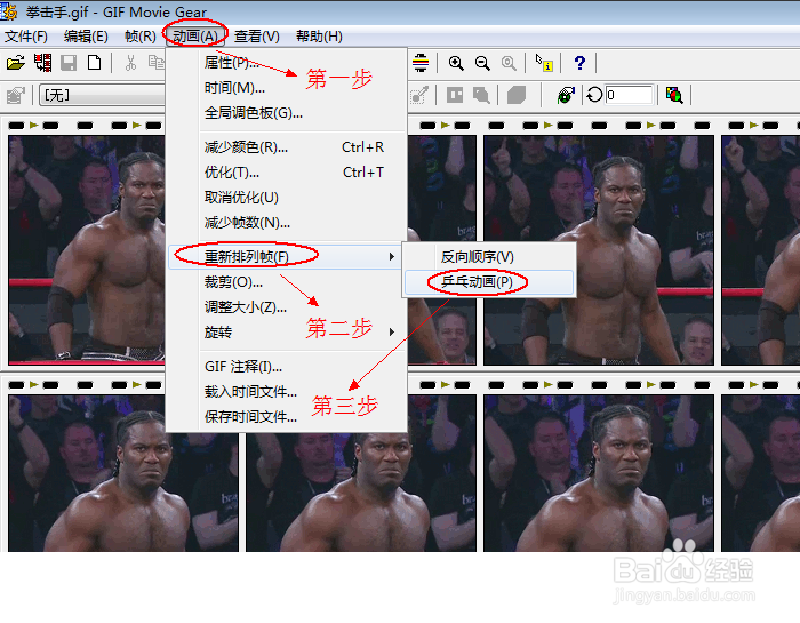The height and width of the screenshot is (623, 800).
Task: Click the open file folder icon
Action: (x=16, y=63)
